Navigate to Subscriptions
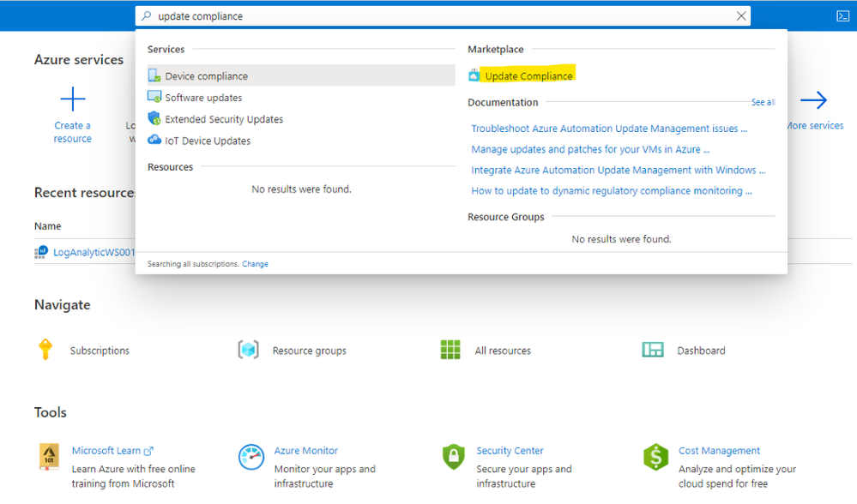 100,351
